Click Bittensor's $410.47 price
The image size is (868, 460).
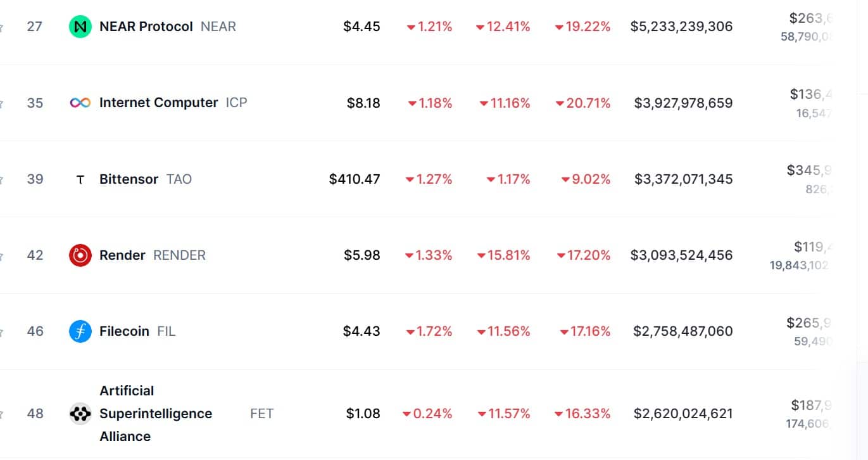tap(355, 179)
